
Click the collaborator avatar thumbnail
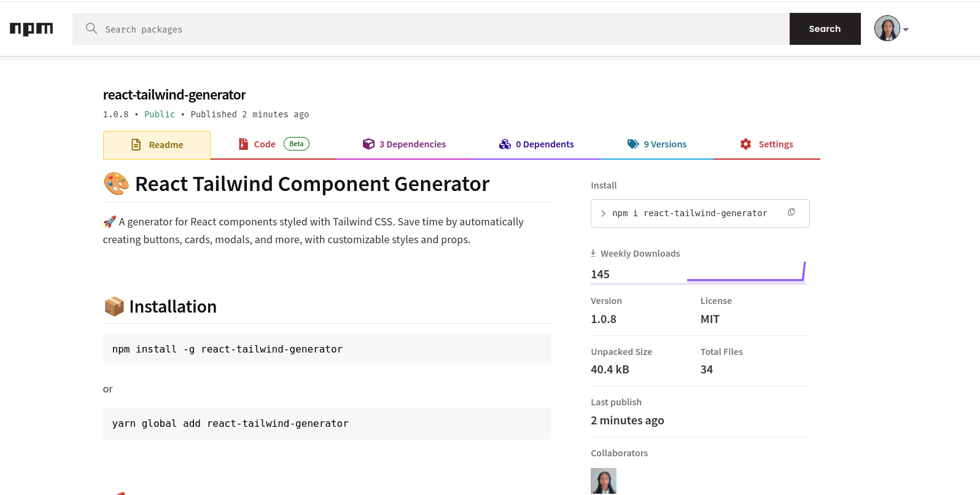[604, 481]
